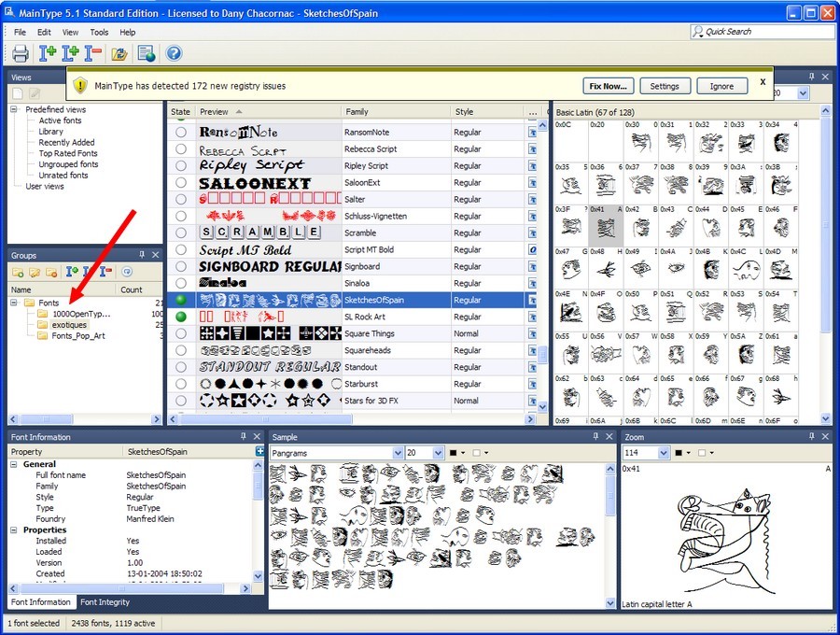This screenshot has height=635, width=840.
Task: Click the font type icon in RansomNote row
Action: [533, 133]
